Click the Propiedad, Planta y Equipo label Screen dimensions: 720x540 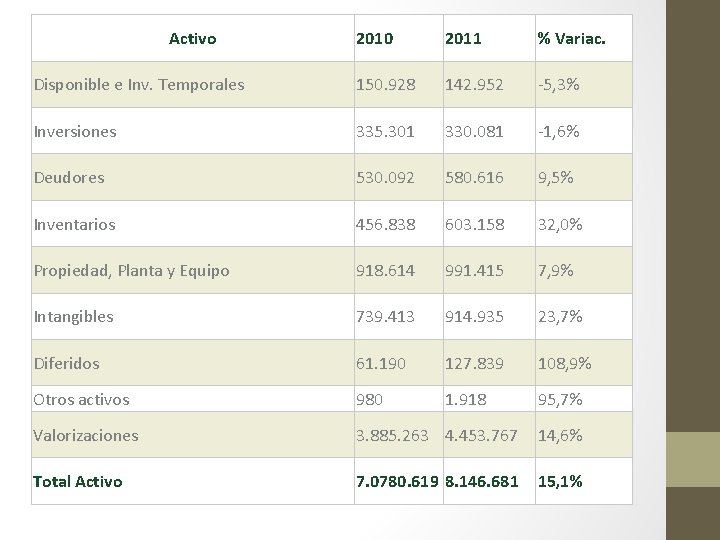pos(131,271)
